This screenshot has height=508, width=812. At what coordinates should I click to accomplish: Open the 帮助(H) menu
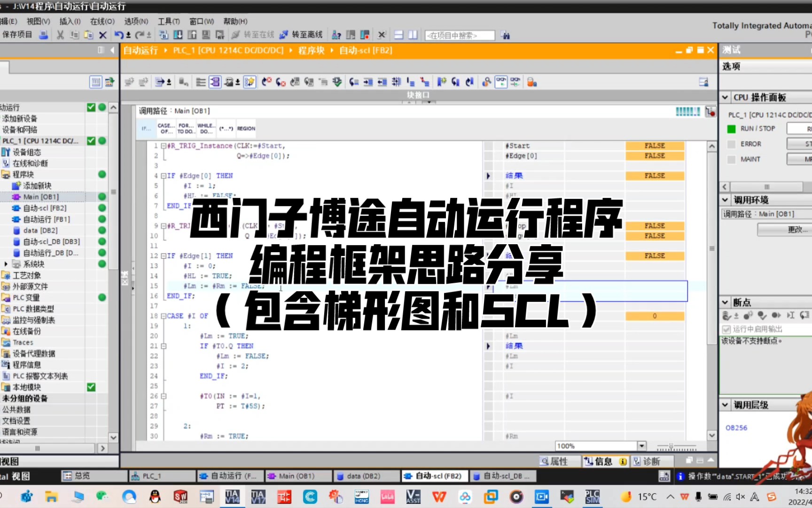point(235,21)
